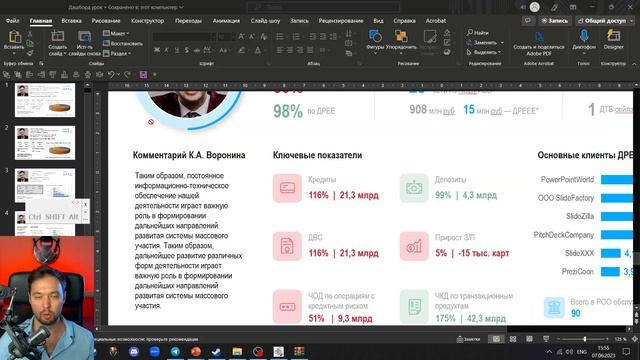Toggle Italic formatting
640x360 pixels.
click(x=167, y=50)
